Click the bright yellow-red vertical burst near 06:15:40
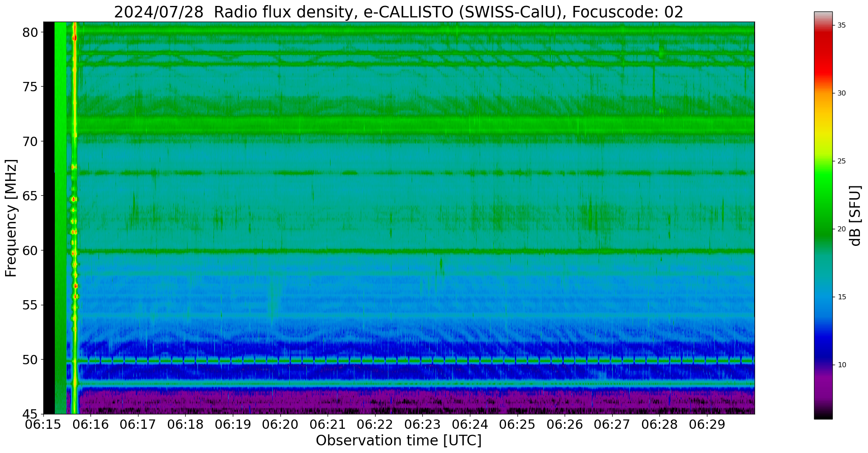868x453 pixels. [x=75, y=218]
